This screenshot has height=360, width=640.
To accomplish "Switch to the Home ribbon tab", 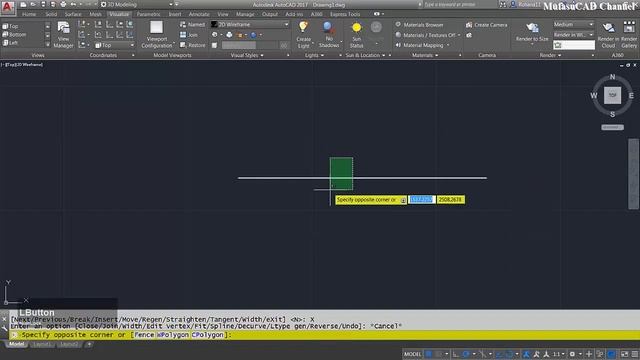I will [x=29, y=14].
